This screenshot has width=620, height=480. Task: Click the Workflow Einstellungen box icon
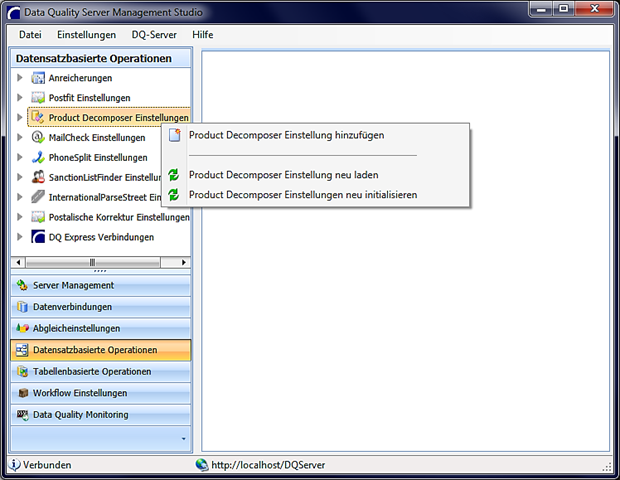point(23,393)
